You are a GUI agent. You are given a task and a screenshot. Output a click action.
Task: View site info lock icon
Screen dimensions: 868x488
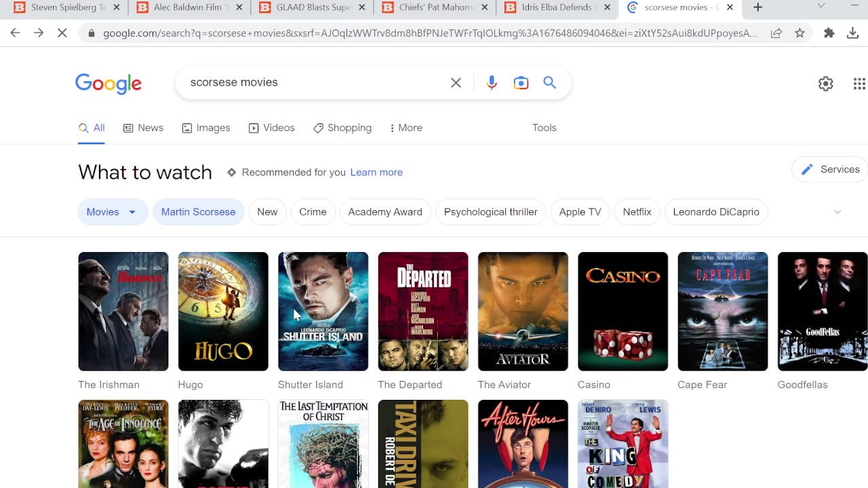[92, 33]
